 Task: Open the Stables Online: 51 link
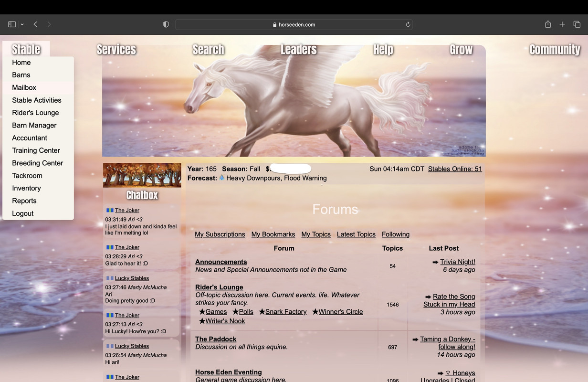tap(455, 169)
